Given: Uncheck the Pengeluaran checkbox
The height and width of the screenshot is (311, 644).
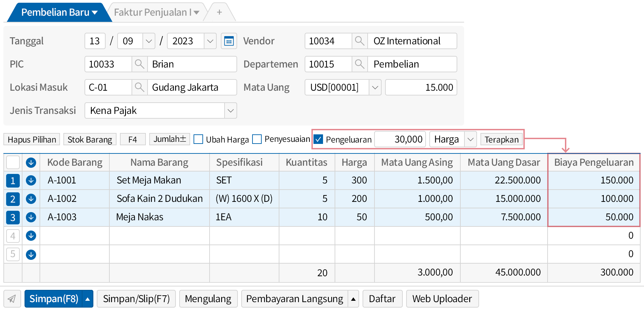Looking at the screenshot, I should pyautogui.click(x=318, y=139).
